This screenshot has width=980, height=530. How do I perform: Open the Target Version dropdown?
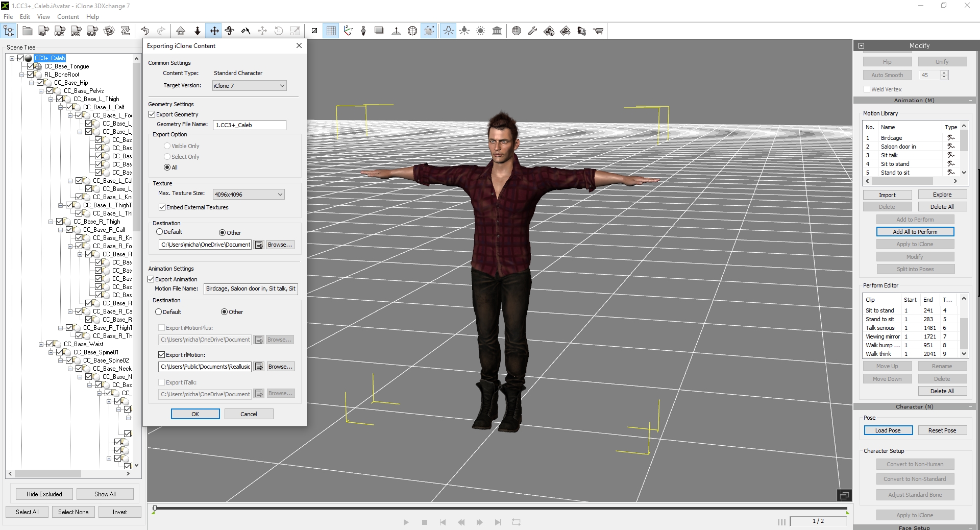(x=249, y=86)
